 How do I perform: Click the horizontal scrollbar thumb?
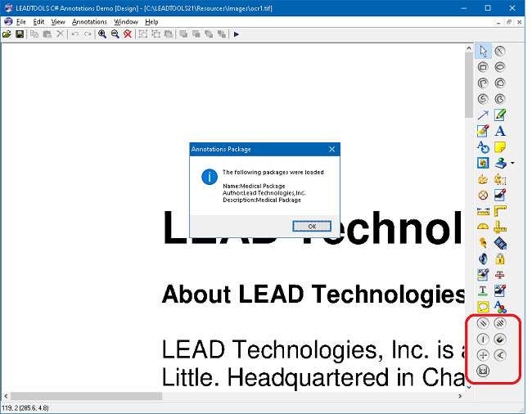tap(86, 396)
